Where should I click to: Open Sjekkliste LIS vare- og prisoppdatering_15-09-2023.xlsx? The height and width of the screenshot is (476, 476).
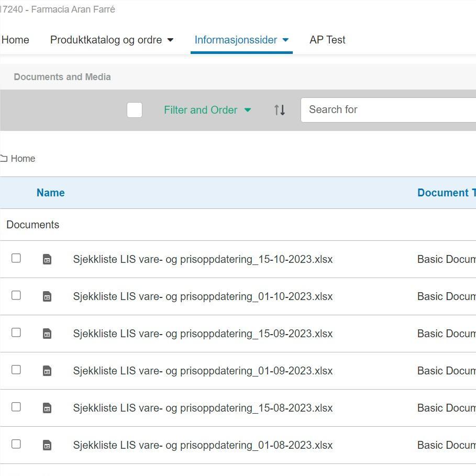tap(203, 334)
